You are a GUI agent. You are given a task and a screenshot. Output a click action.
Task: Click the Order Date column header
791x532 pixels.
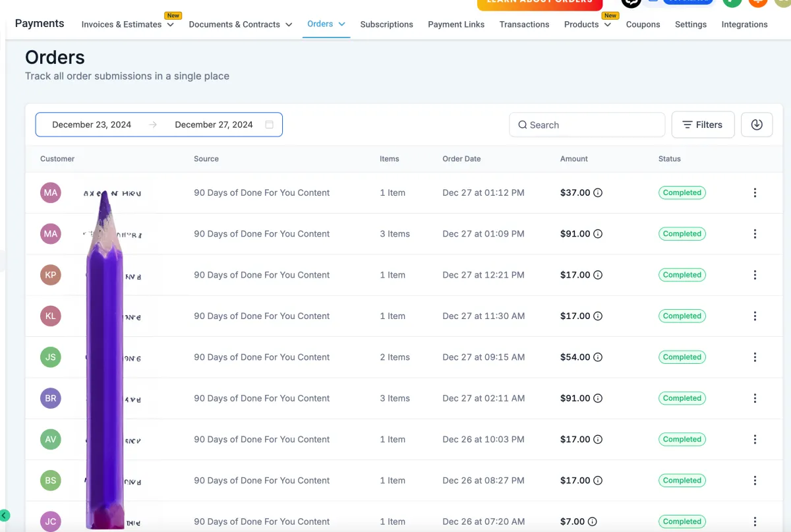461,159
